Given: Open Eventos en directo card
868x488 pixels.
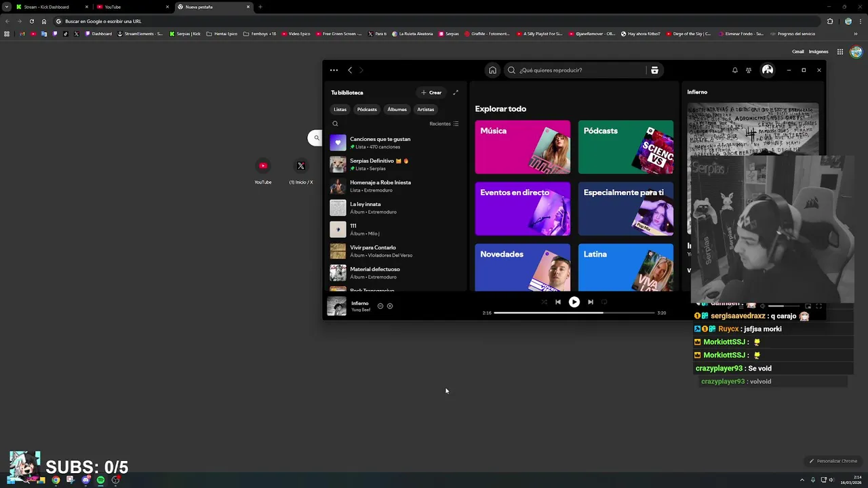Looking at the screenshot, I should (x=523, y=209).
